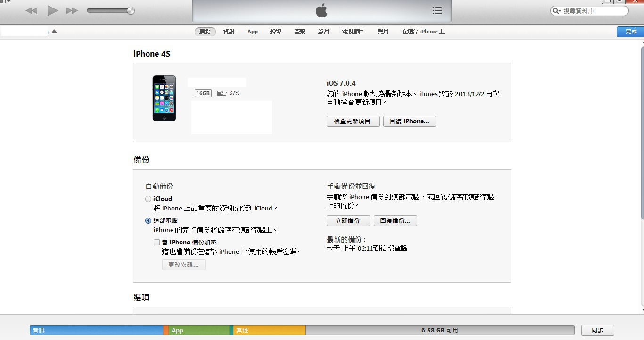Switch to the 資訊 tab
644x340 pixels.
(x=229, y=32)
